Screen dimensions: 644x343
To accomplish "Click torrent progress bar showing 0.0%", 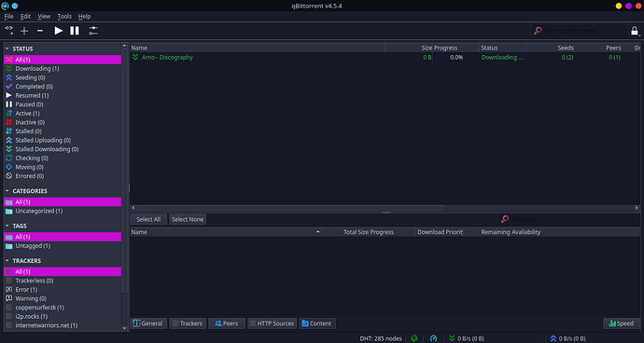I will pyautogui.click(x=455, y=58).
